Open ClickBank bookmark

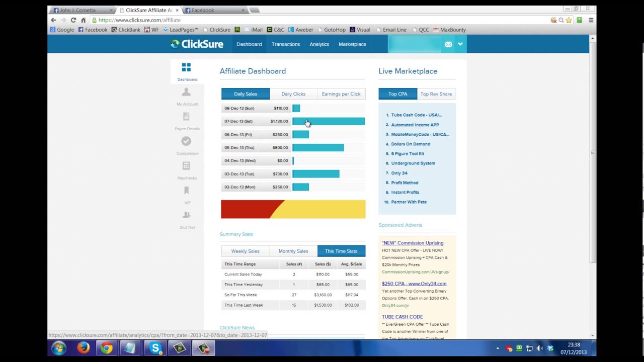(x=126, y=30)
